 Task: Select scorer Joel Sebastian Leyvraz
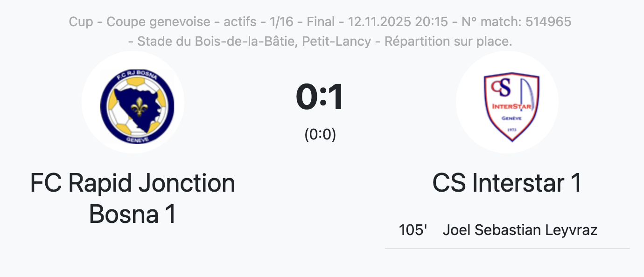520,230
